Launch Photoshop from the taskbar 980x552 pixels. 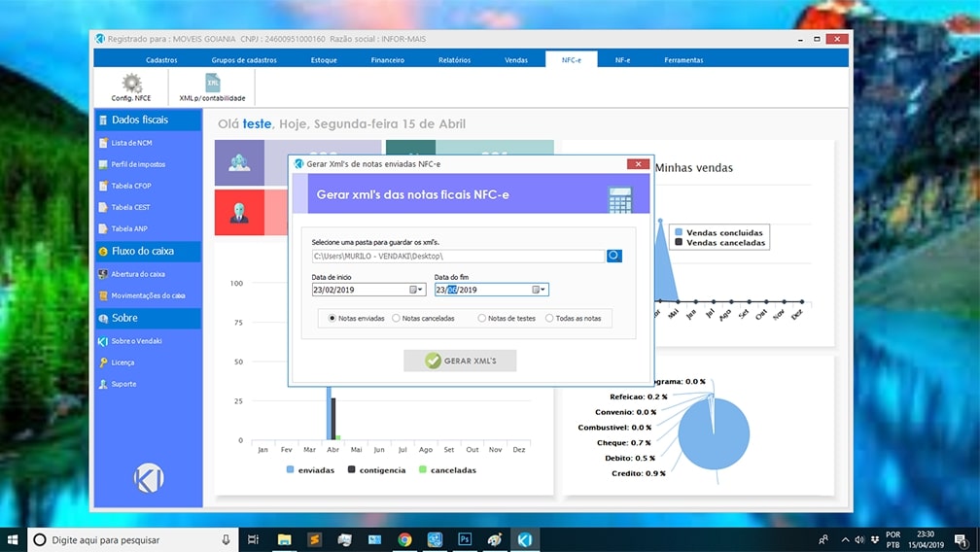465,539
